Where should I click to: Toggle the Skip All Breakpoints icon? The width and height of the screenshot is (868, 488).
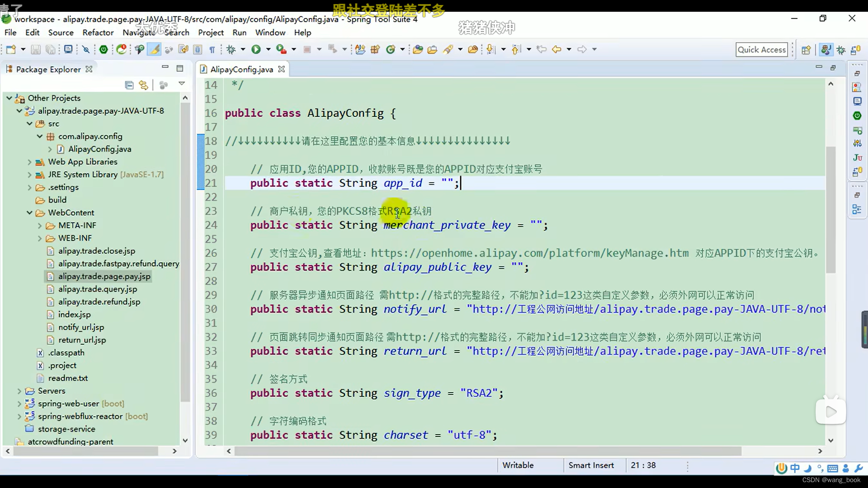86,49
